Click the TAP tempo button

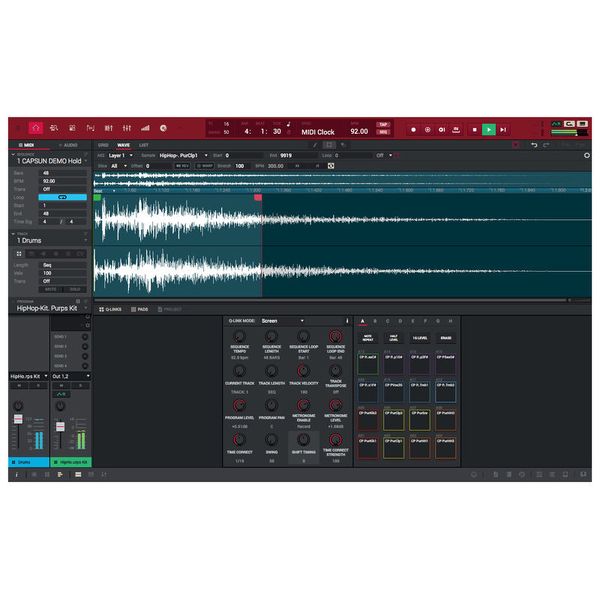point(383,124)
